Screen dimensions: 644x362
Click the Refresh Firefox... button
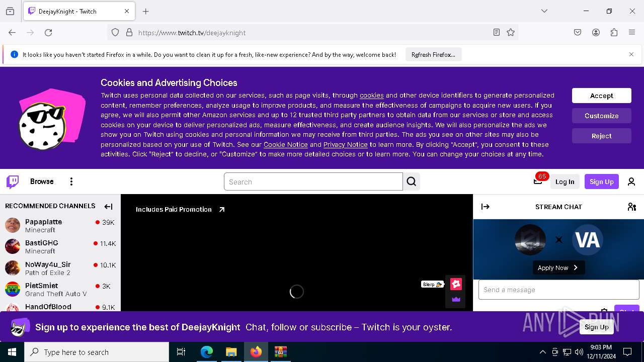coord(433,54)
